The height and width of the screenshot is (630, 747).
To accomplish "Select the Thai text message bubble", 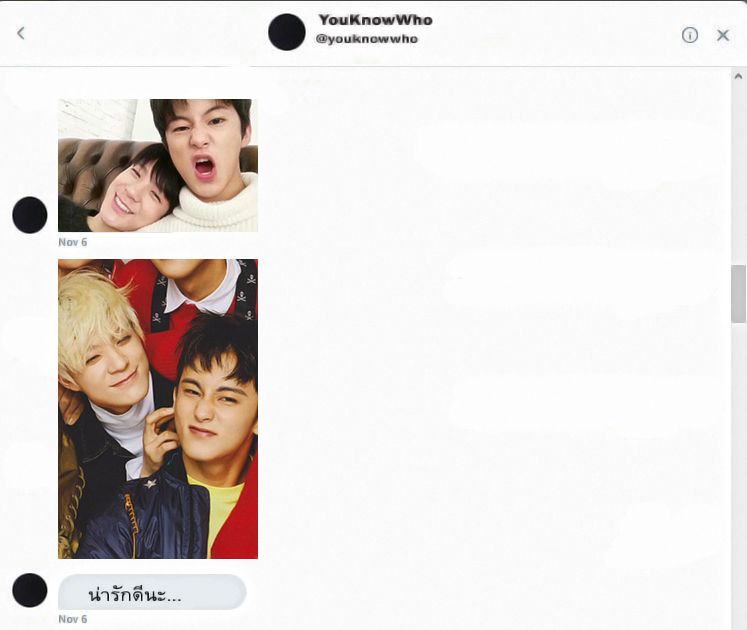I will [x=152, y=592].
